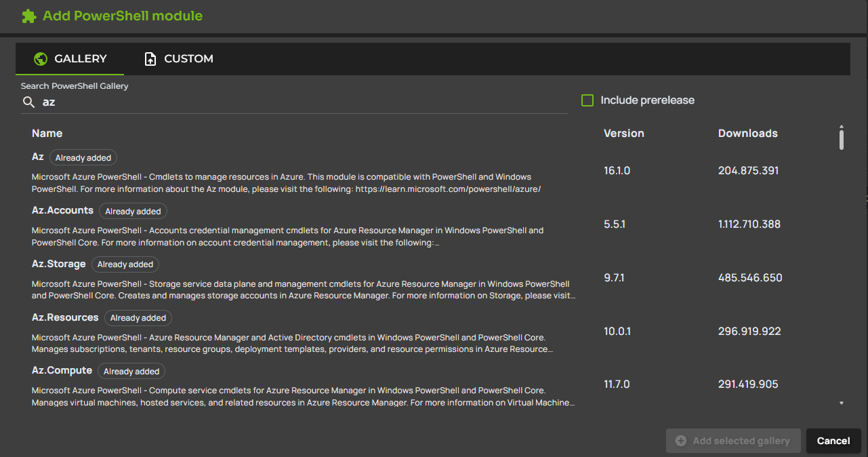This screenshot has height=457, width=868.
Task: Click Already added badge next to Az.Compute
Action: pos(131,371)
